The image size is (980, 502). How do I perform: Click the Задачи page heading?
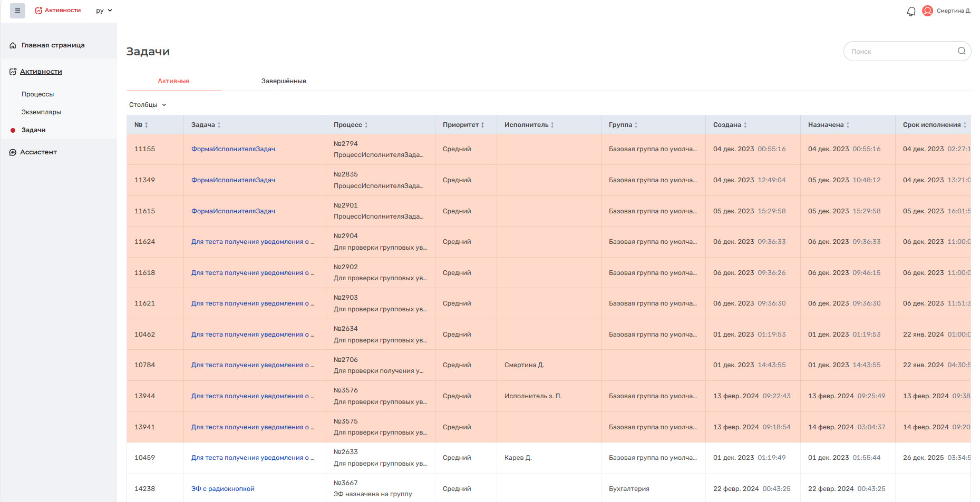tap(148, 52)
